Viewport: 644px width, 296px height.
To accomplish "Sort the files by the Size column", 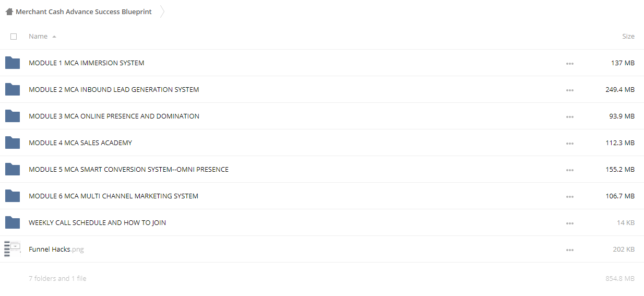I will (x=628, y=37).
